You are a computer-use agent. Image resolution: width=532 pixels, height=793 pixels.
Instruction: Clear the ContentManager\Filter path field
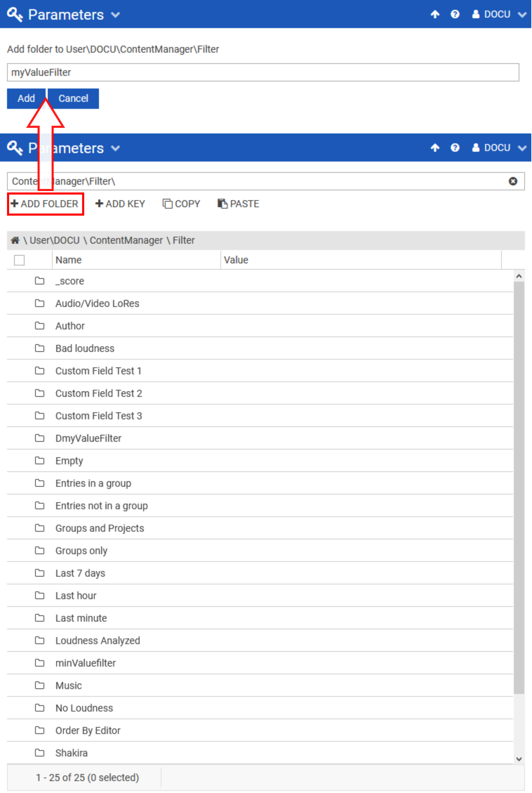[513, 181]
